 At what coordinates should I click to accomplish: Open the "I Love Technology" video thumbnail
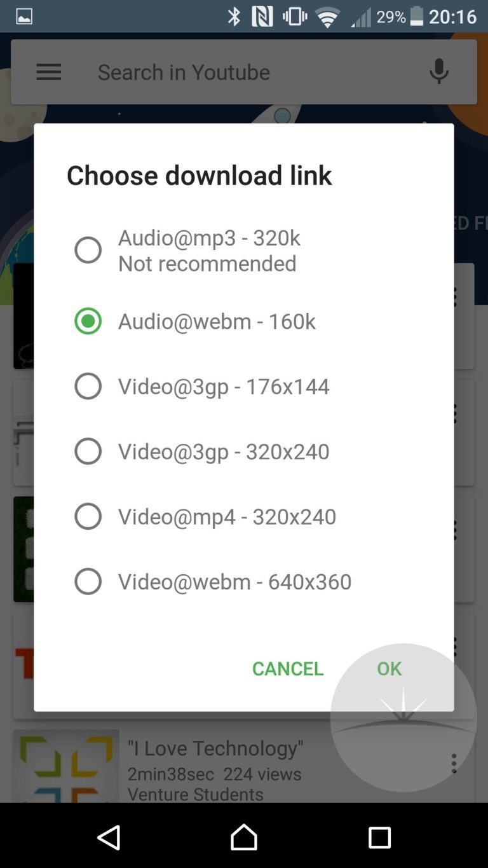66,766
